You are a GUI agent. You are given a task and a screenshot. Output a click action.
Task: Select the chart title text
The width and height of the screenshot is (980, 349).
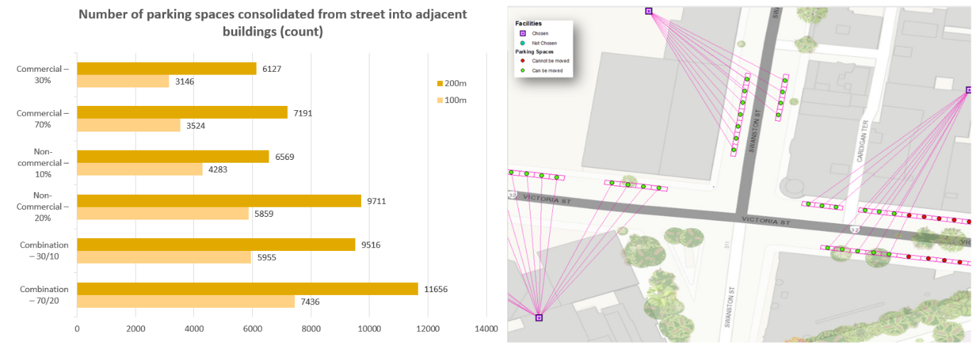pos(272,23)
